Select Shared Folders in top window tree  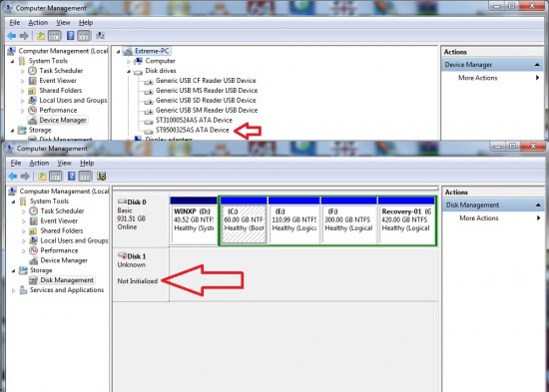tap(61, 91)
